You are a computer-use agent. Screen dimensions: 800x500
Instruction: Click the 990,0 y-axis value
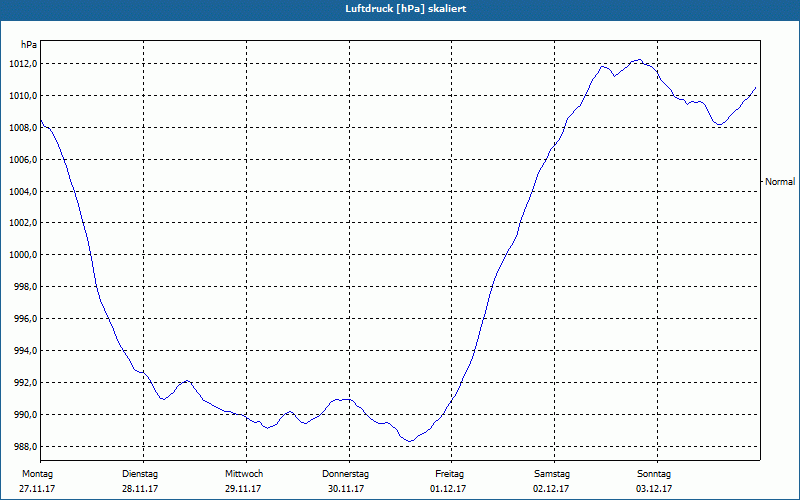tap(27, 414)
